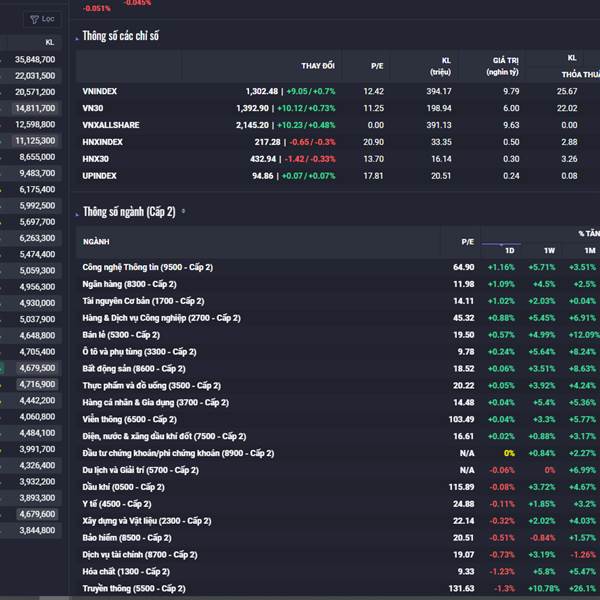Image resolution: width=600 pixels, height=600 pixels.
Task: Select the HNX30 index row
Action: pos(338,158)
